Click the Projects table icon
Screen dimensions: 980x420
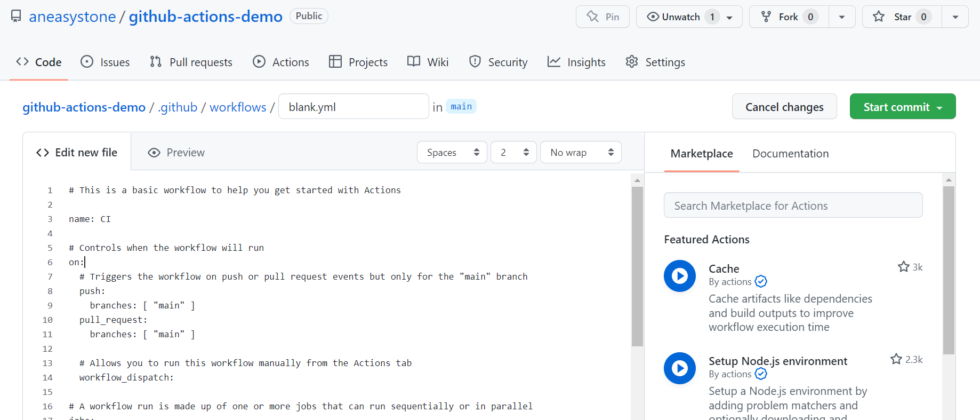(335, 61)
